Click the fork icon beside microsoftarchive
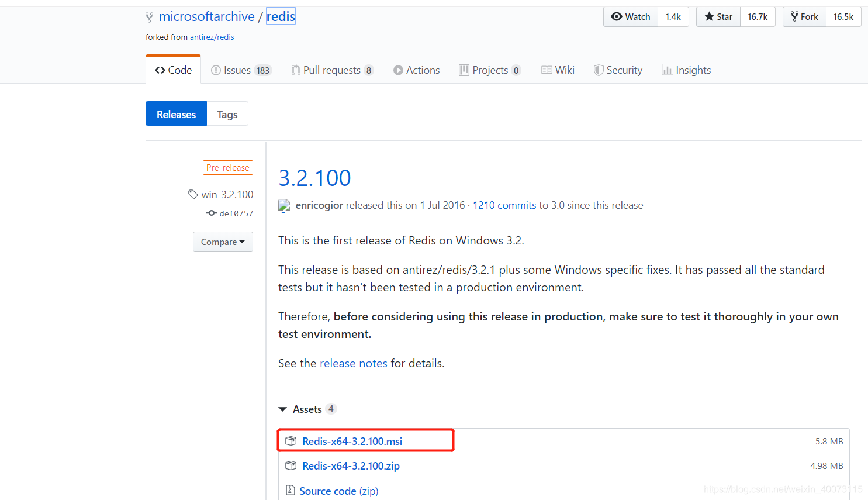The width and height of the screenshot is (868, 500). [150, 18]
